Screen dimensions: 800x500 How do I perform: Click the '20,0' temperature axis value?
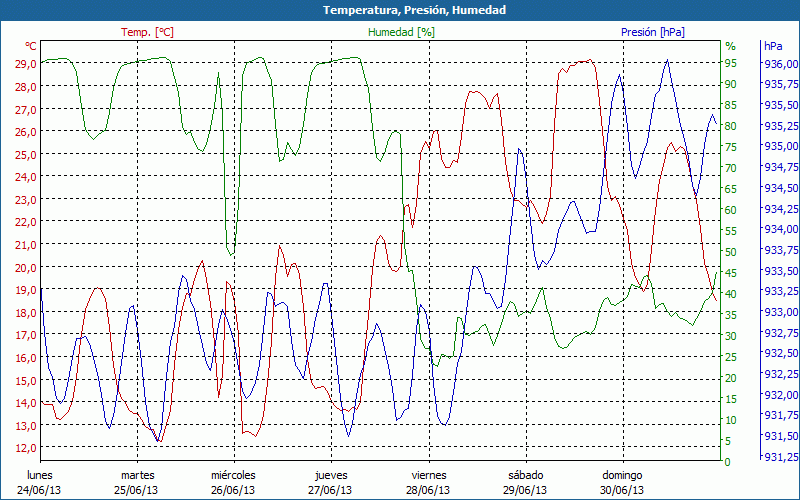pos(26,267)
